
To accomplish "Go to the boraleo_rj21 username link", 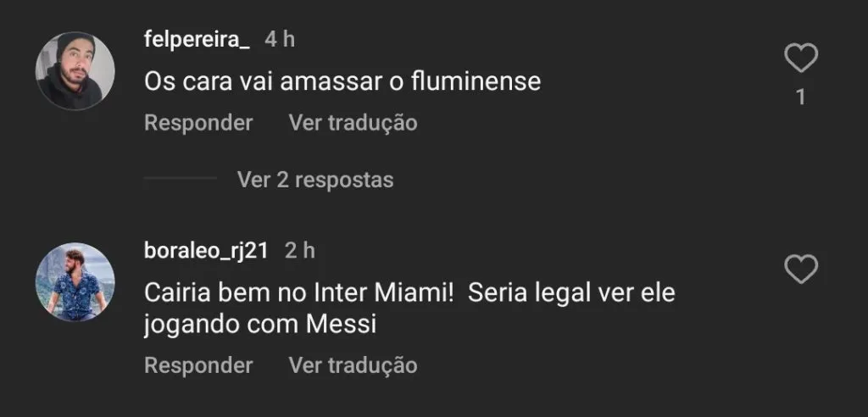I will pos(207,250).
